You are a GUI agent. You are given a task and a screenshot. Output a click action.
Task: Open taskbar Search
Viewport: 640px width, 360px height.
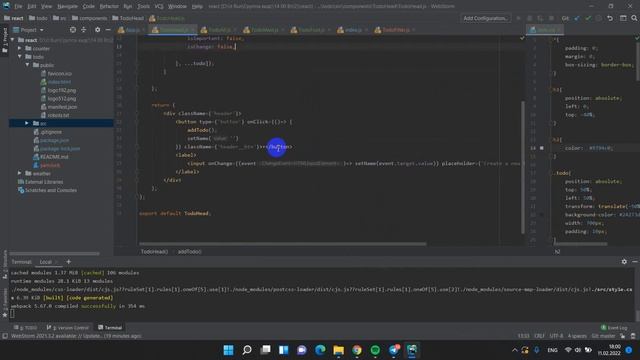click(247, 350)
